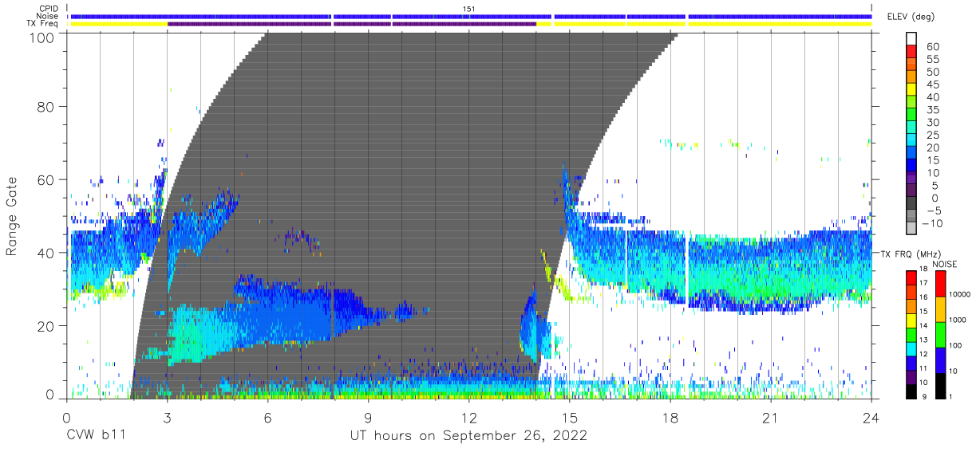Viewport: 980px width, 452px height.
Task: Click the 'Noise' strip label at top left
Action: [45, 16]
